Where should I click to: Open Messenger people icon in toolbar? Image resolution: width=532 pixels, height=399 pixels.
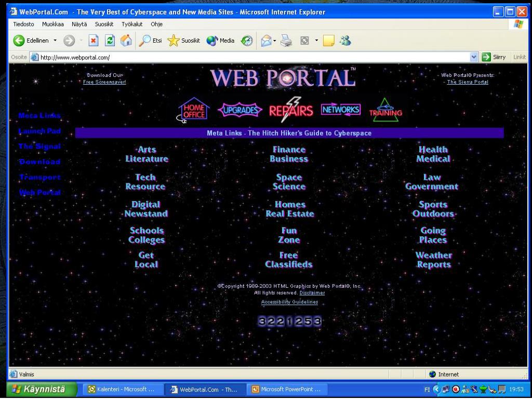click(x=345, y=41)
